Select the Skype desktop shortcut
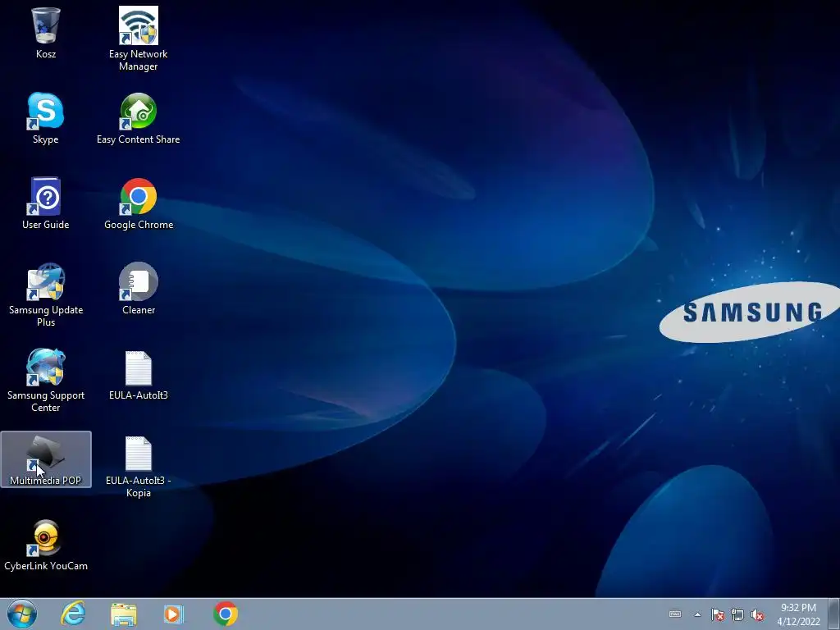840x630 pixels. point(46,118)
